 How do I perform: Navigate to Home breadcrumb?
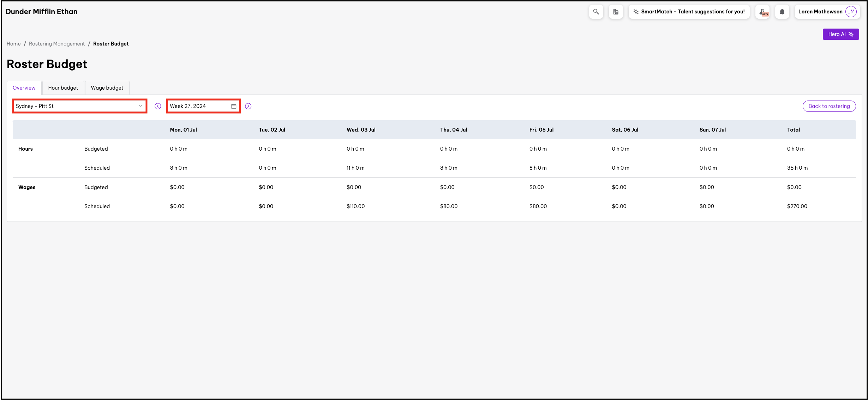click(x=14, y=44)
